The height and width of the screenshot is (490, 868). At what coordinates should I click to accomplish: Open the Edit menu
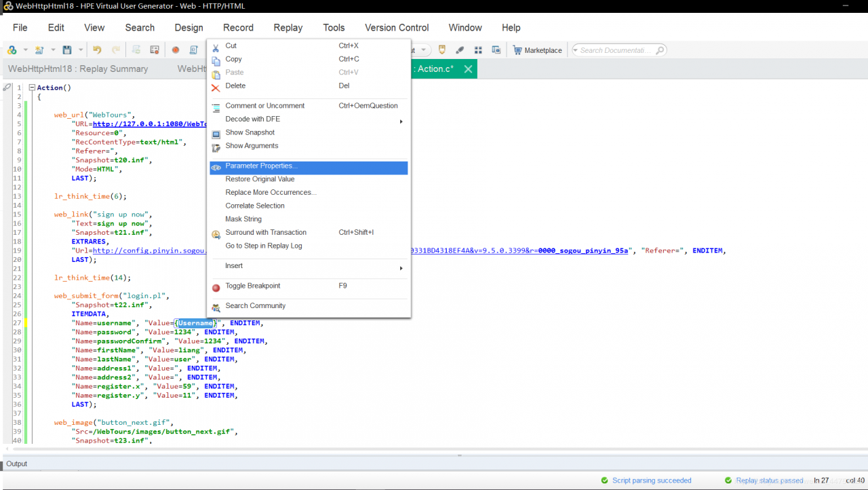[56, 28]
